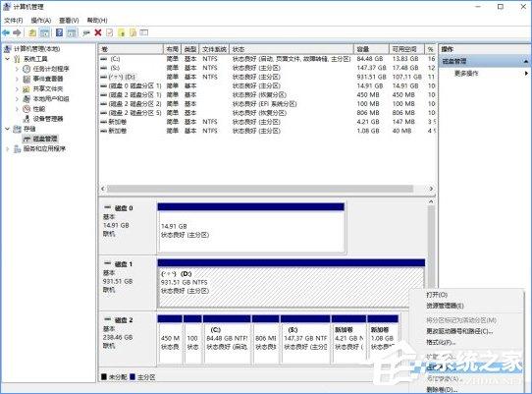Click the Back arrow in the toolbar
532x394 pixels.
(x=6, y=32)
